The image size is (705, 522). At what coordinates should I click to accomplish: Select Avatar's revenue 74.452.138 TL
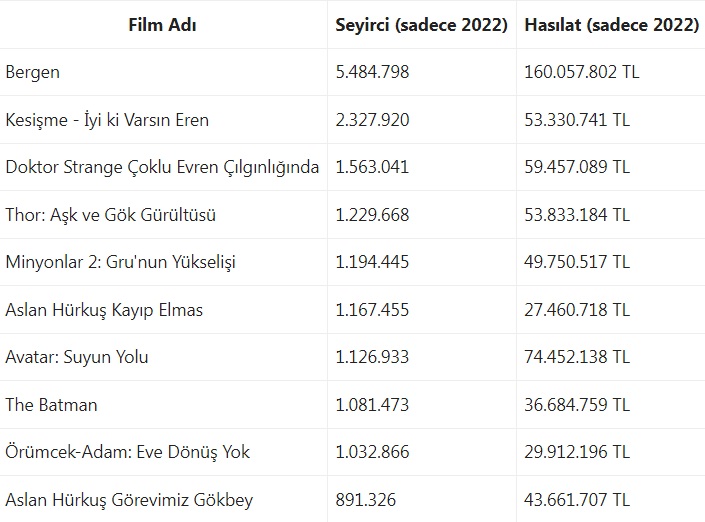(x=577, y=357)
